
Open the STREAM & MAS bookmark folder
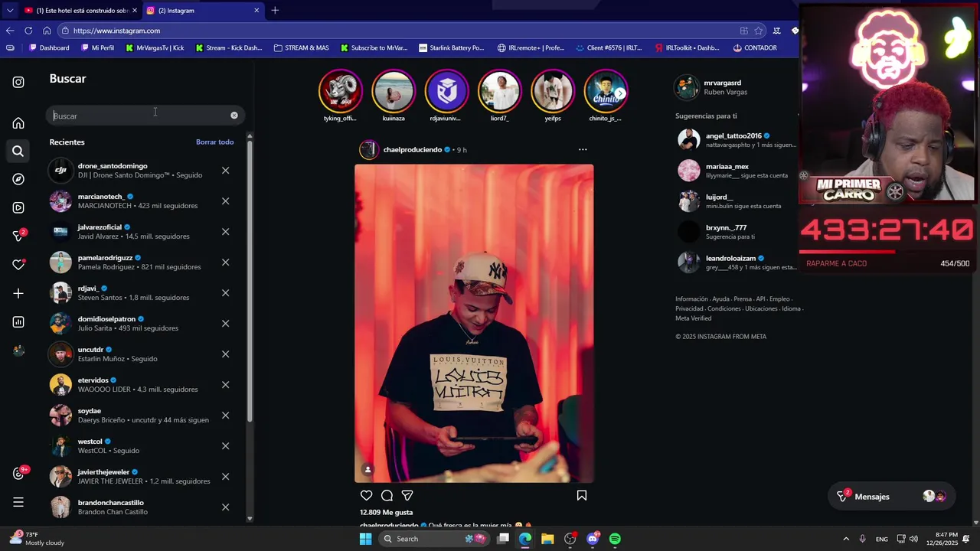(301, 47)
